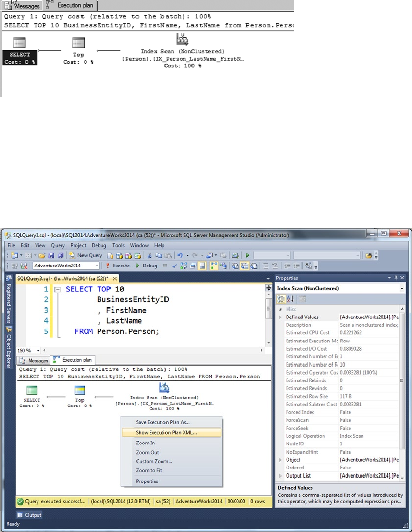Click the Cut scissors icon
412x532 pixels.
point(149,255)
